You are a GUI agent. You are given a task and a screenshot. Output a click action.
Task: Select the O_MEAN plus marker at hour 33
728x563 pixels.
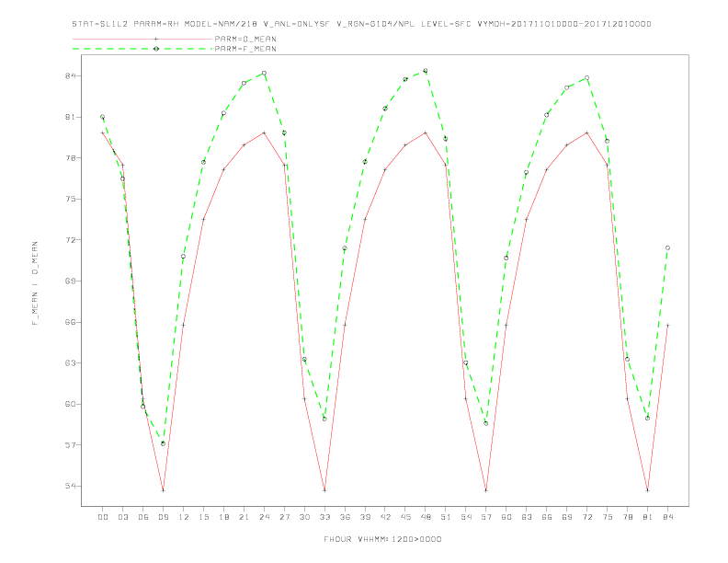pos(324,490)
